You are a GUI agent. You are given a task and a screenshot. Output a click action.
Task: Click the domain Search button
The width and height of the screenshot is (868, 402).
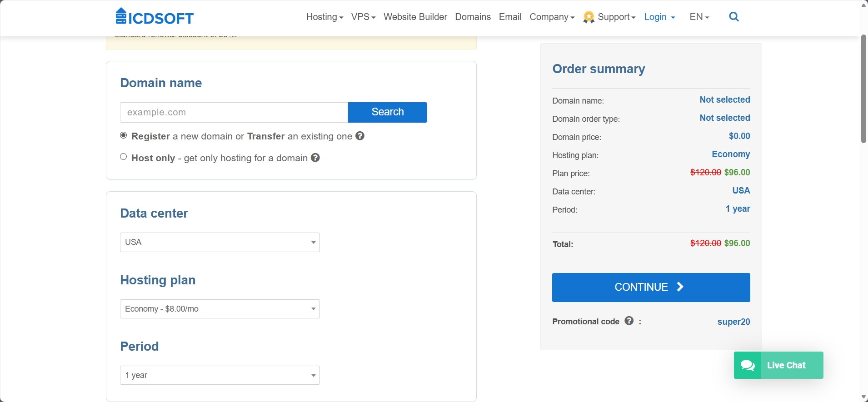coord(388,112)
